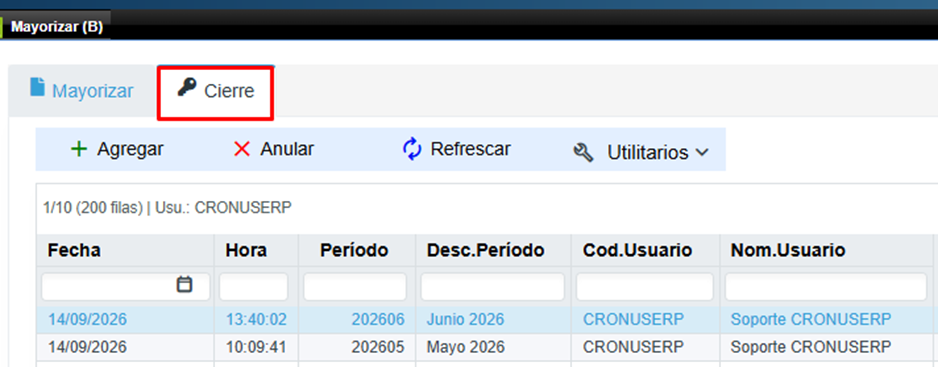Click the 202606 period cell
This screenshot has width=938, height=367.
(x=378, y=319)
